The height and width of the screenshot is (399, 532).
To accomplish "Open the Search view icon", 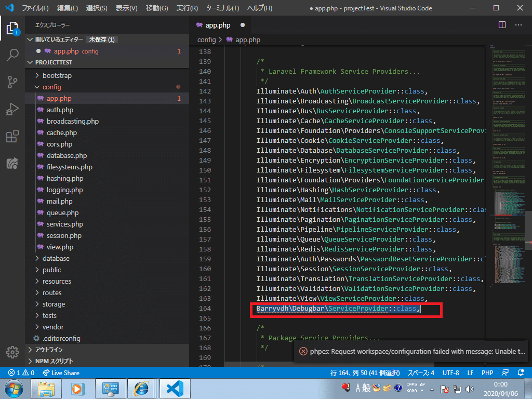I will [12, 55].
